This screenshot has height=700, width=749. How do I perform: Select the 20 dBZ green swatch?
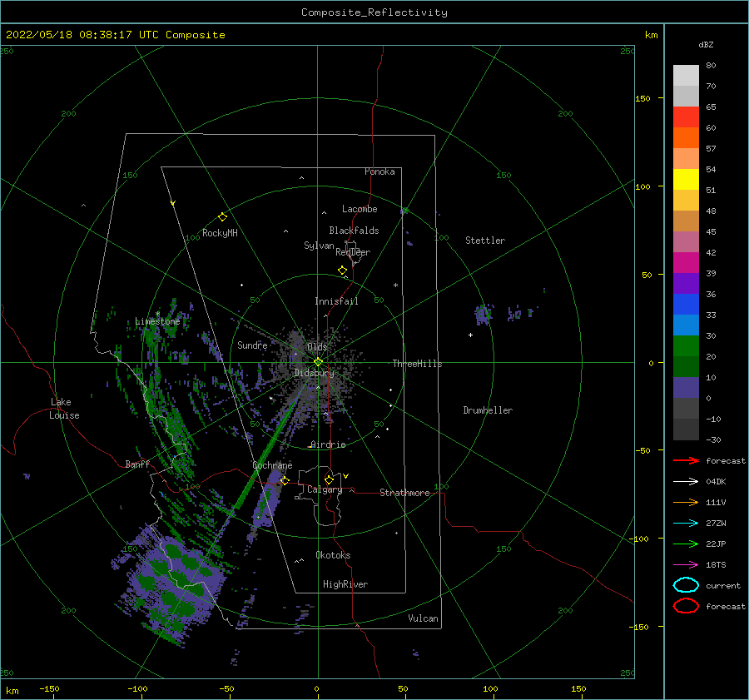(x=686, y=346)
